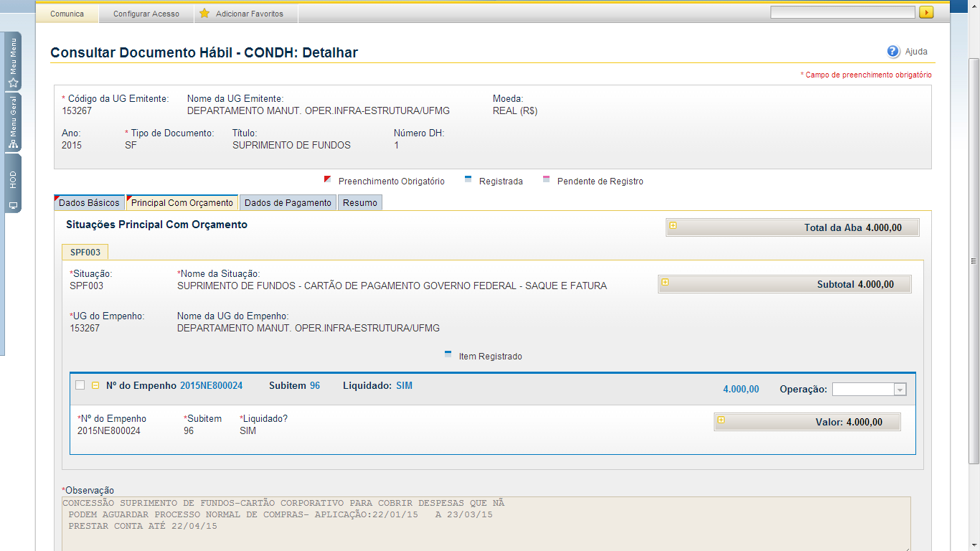
Task: Click the empenho number link 2015NE800024
Action: [x=211, y=385]
